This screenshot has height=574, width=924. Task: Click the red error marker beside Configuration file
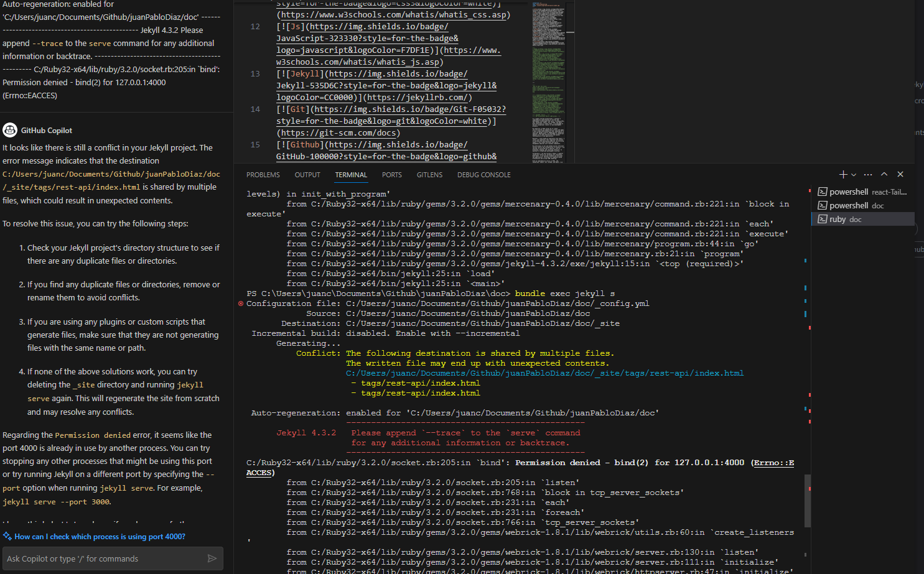click(241, 303)
